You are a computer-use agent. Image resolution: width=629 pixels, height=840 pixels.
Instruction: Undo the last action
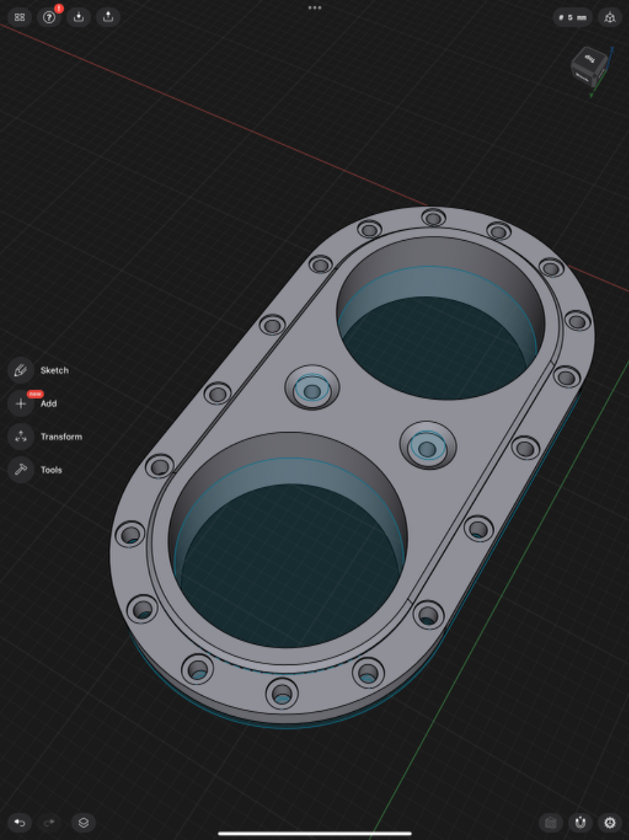pos(20,822)
